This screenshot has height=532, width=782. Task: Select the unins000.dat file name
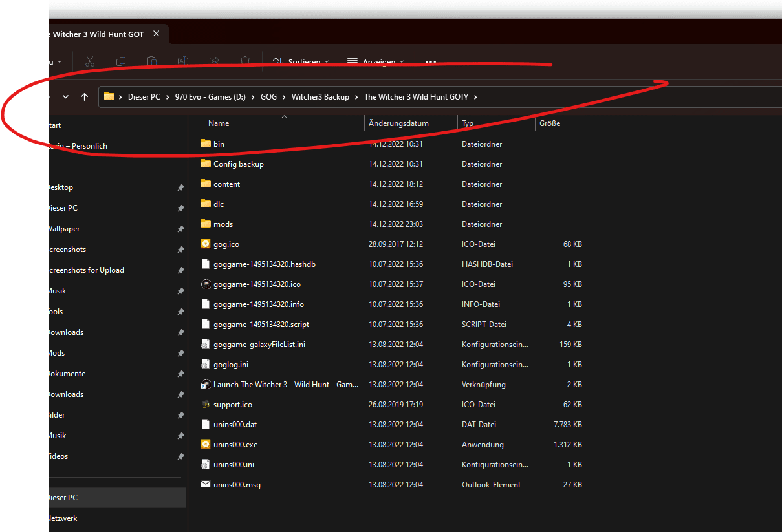point(234,424)
